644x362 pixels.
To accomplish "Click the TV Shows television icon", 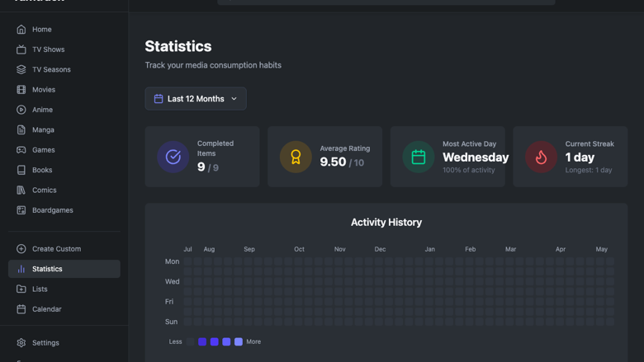I will click(21, 49).
